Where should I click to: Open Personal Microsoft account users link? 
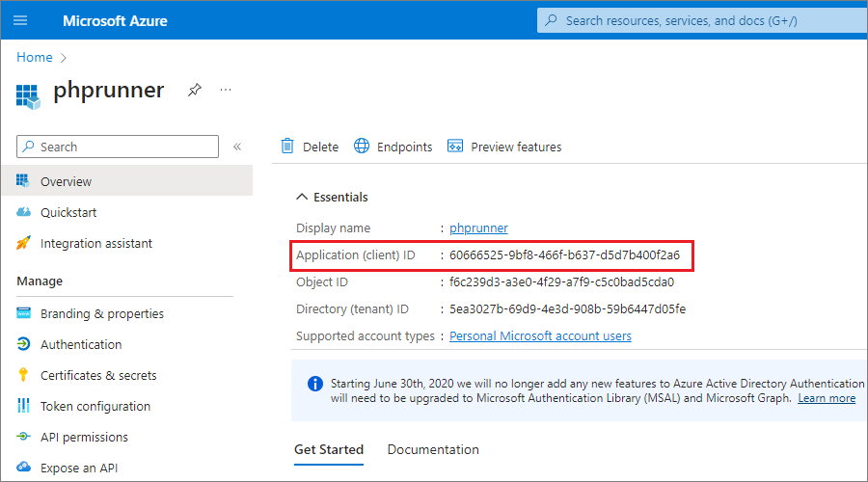tap(540, 335)
